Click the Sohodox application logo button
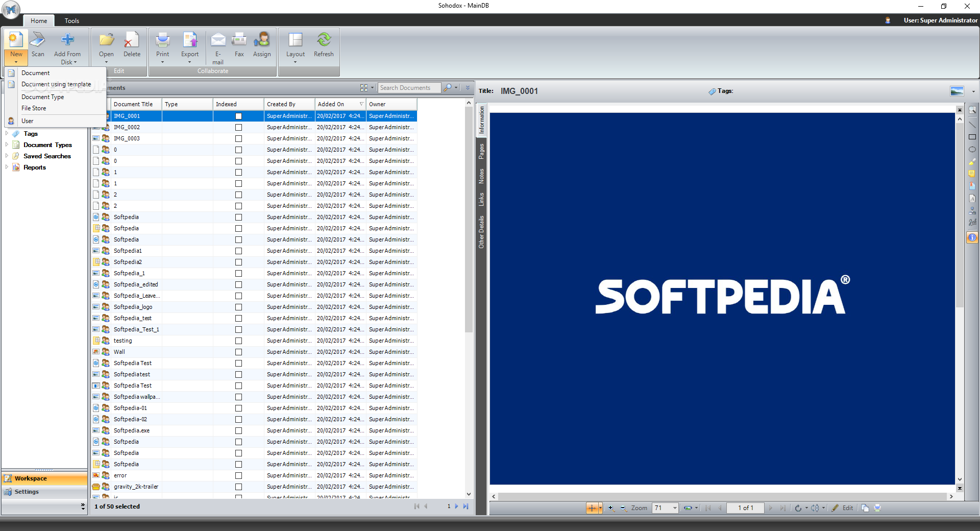 click(x=11, y=10)
